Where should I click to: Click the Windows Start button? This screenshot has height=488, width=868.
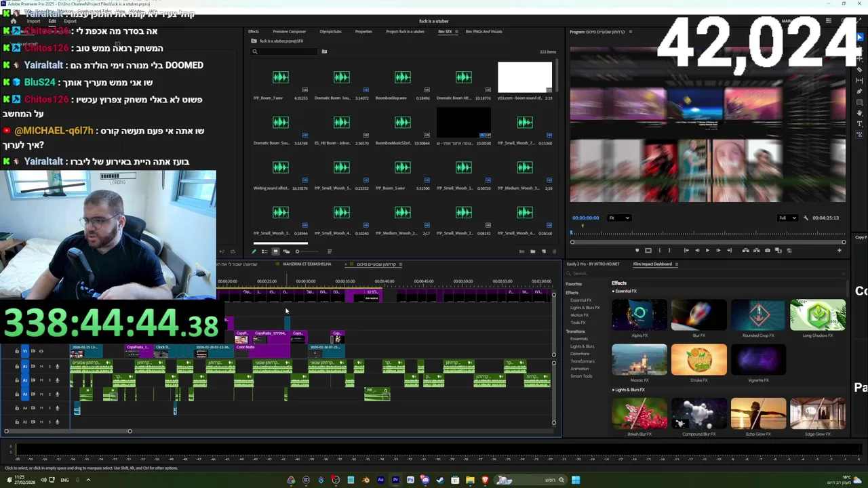coord(576,480)
